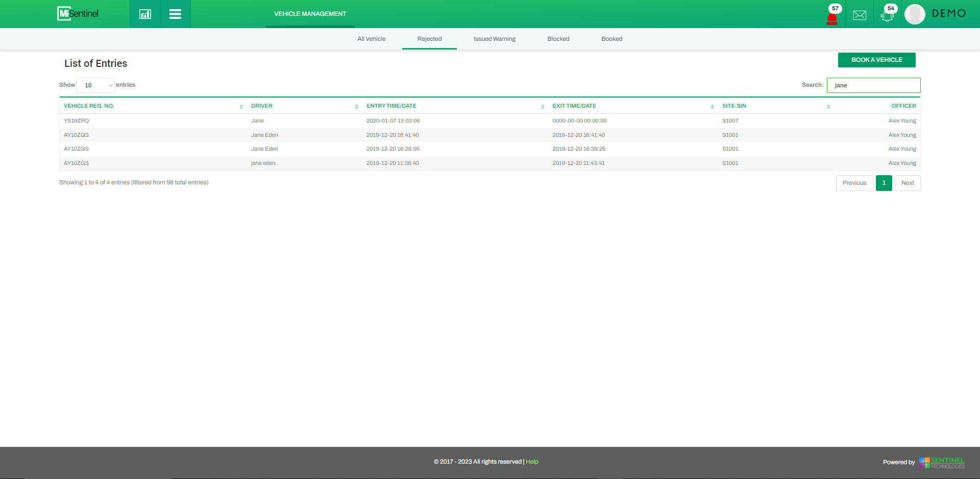980x479 pixels.
Task: Click the headset support notifications icon
Action: (887, 15)
